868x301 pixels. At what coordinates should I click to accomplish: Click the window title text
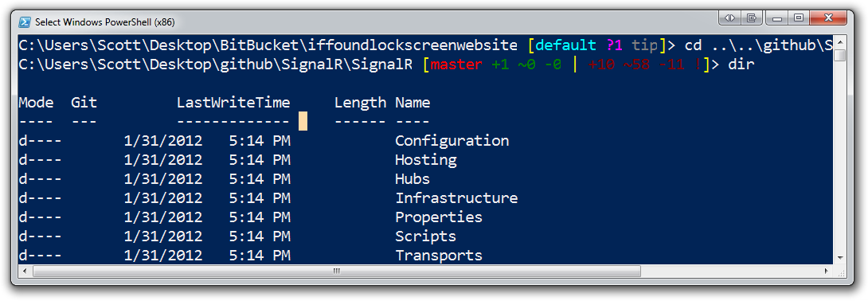(105, 22)
